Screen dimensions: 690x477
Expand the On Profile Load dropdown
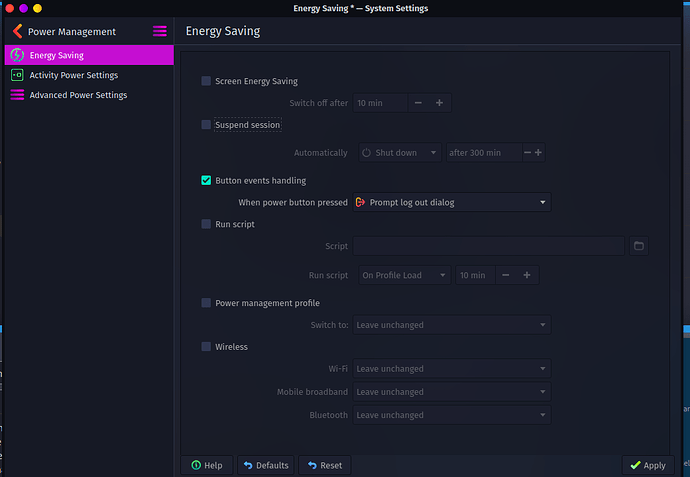tap(404, 275)
